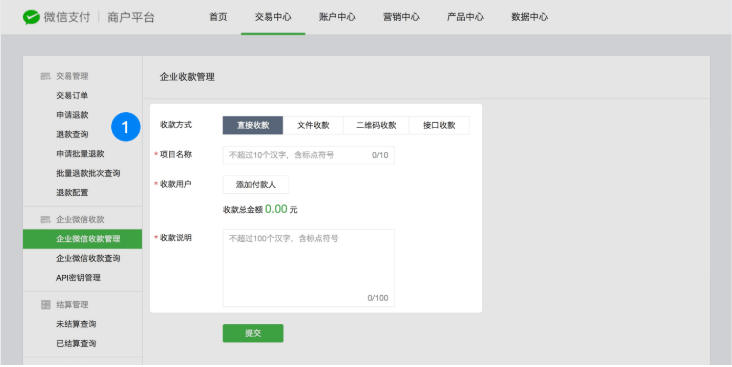Viewport: 732px width, 367px height.
Task: Click the 收款方式 label
Action: point(176,125)
